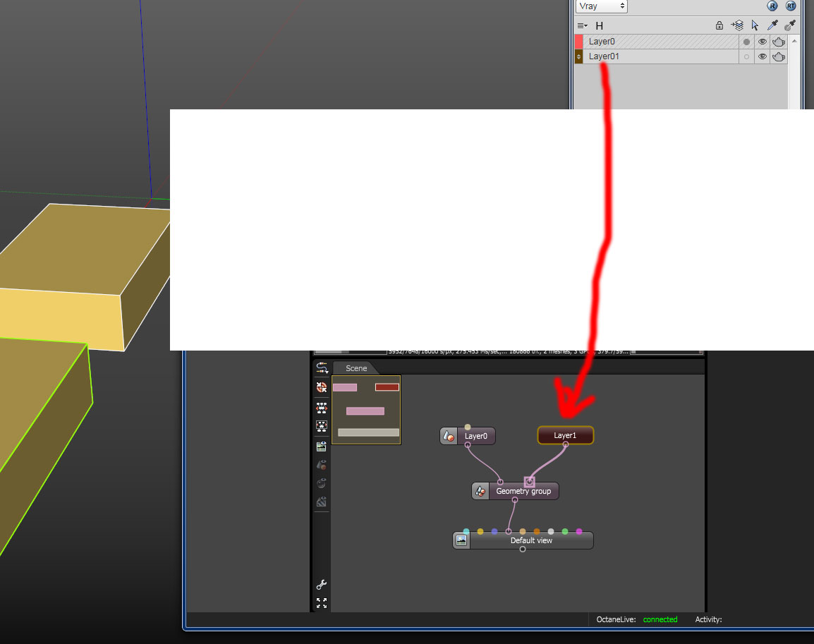The width and height of the screenshot is (814, 644).
Task: Click the OctaneLive connected status text
Action: point(660,619)
